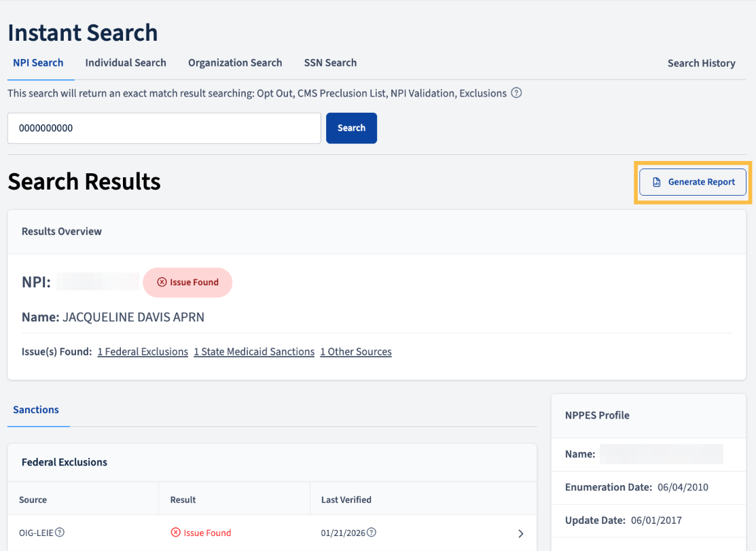Viewport: 756px width, 551px height.
Task: Click the Last Verified column header
Action: pyautogui.click(x=346, y=500)
